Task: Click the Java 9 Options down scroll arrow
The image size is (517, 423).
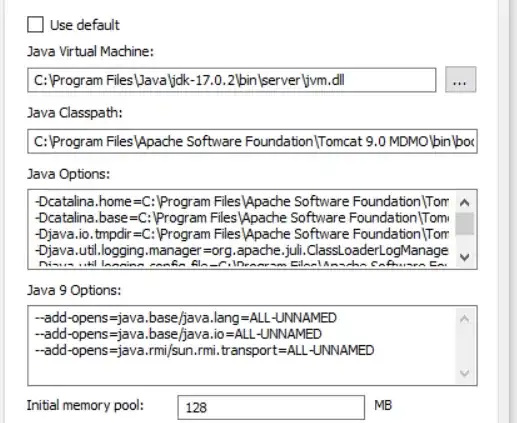Action: tap(465, 373)
